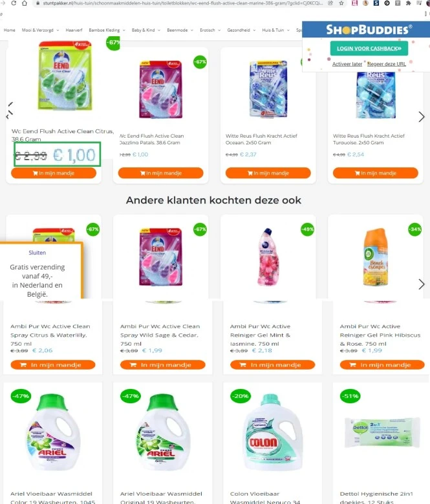Open the Home menu item
This screenshot has width=430, height=504.
coord(9,30)
